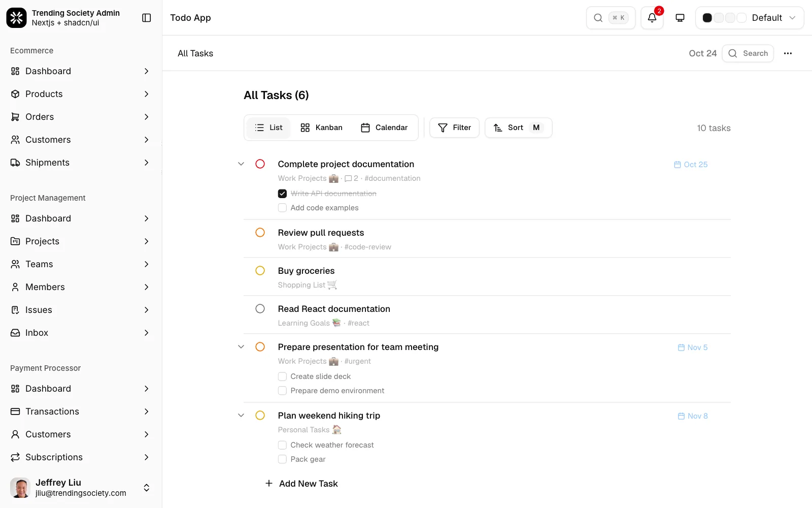Image resolution: width=812 pixels, height=508 pixels.
Task: Click the Filter button
Action: click(455, 128)
